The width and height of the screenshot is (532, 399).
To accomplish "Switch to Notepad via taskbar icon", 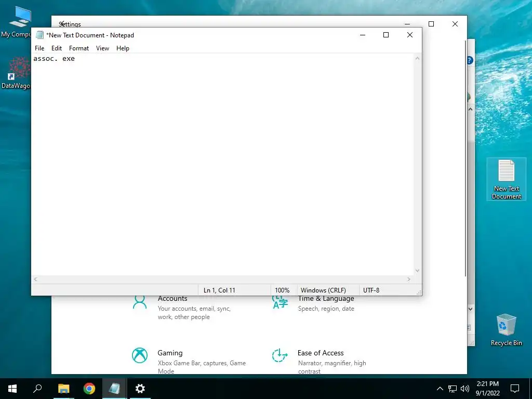I will [114, 389].
